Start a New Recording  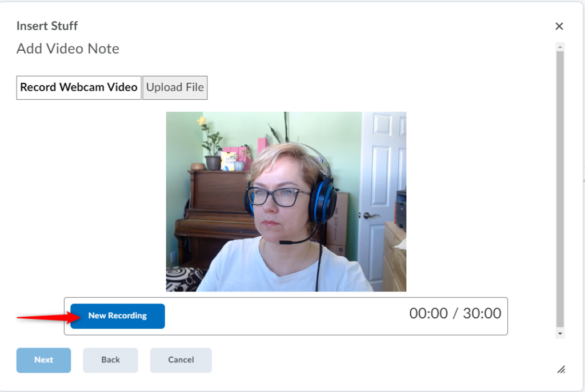pos(118,316)
